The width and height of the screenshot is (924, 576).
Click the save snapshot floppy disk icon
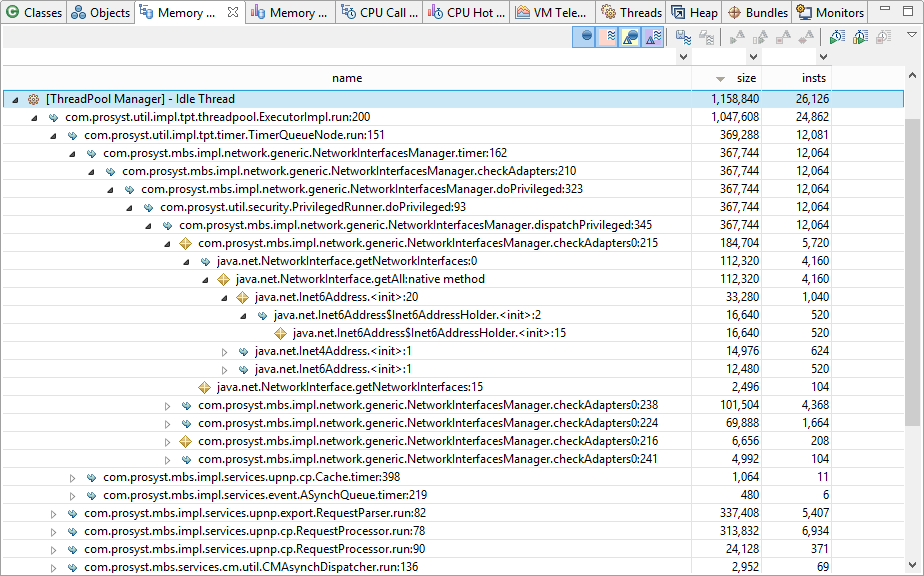coord(684,37)
